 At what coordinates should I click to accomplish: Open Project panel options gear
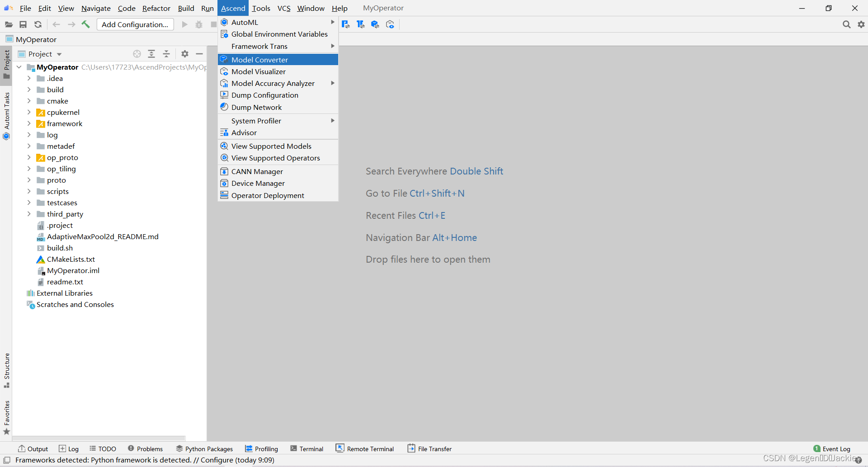click(x=185, y=54)
